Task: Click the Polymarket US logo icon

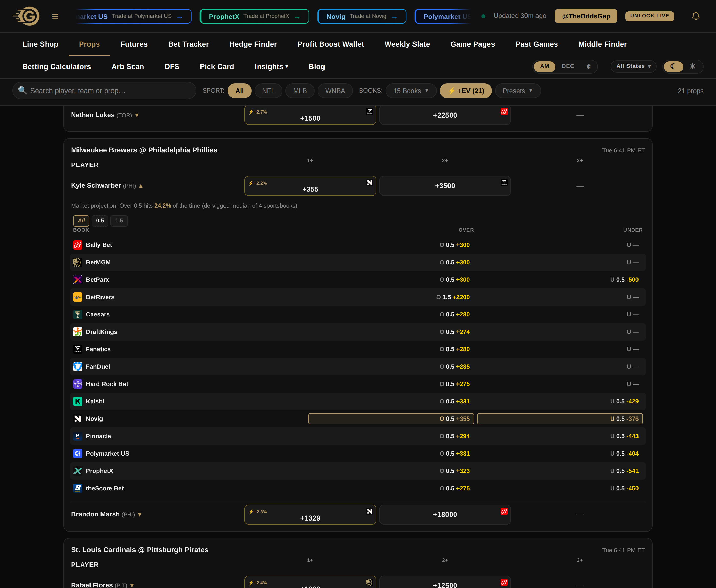Action: pos(77,454)
